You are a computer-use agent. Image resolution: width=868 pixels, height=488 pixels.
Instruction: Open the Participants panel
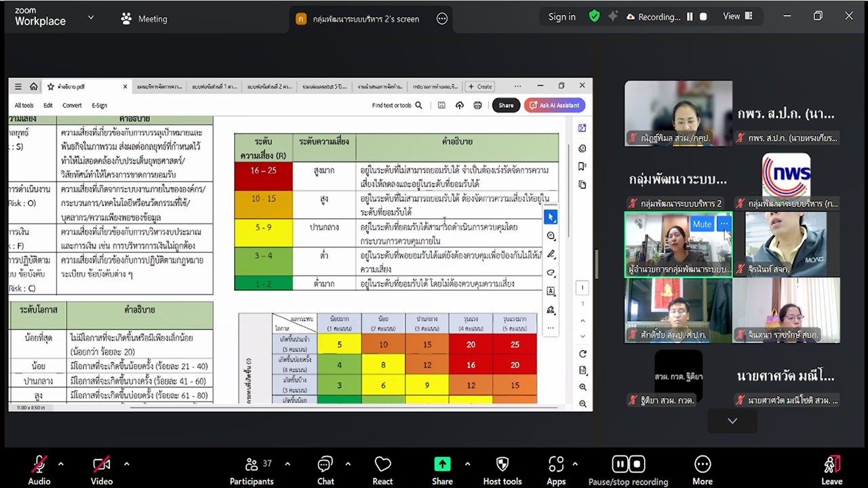(x=252, y=465)
